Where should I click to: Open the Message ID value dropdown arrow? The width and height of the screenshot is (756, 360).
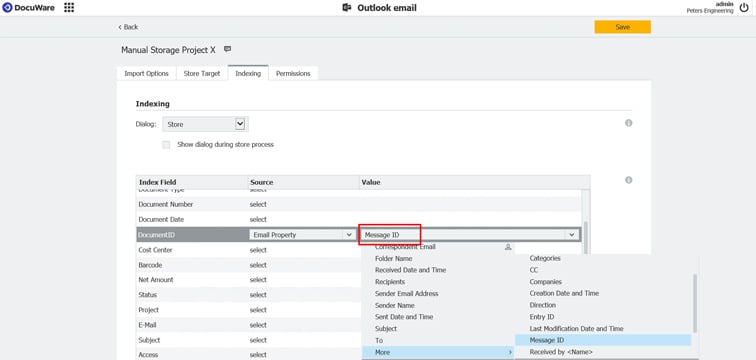pos(572,235)
